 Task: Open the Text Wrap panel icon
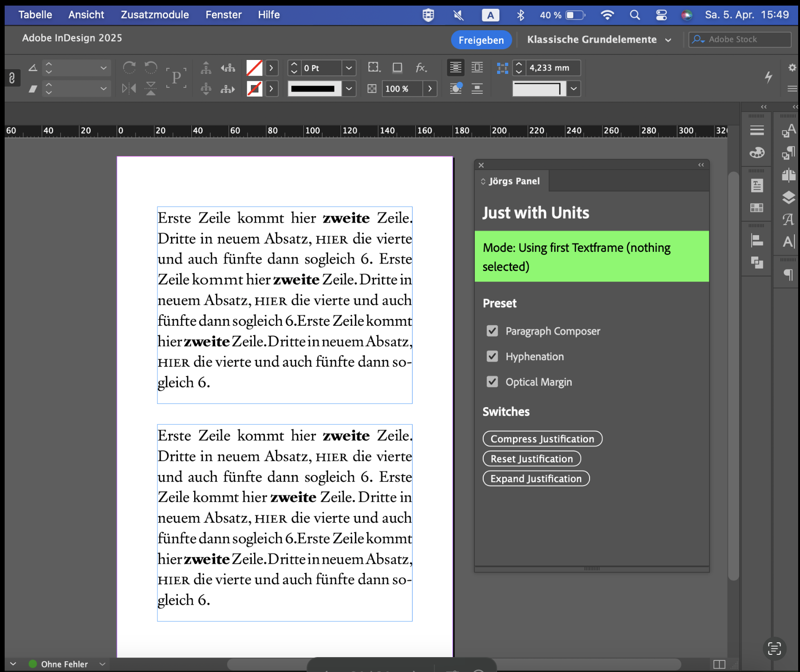click(x=757, y=186)
